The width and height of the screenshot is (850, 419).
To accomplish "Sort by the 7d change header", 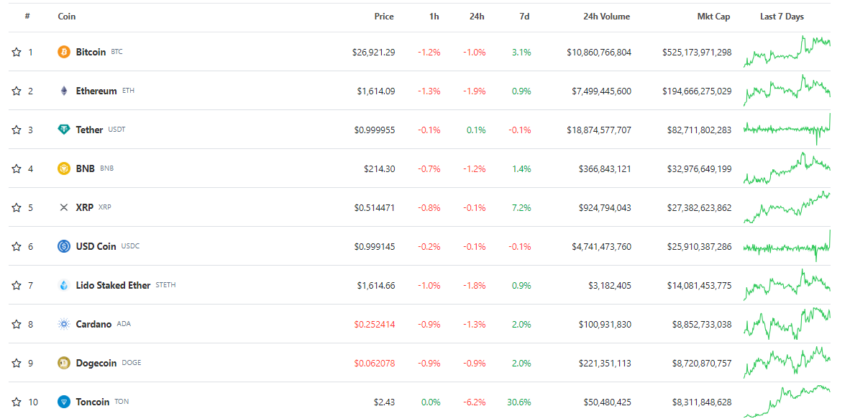I will tap(524, 16).
